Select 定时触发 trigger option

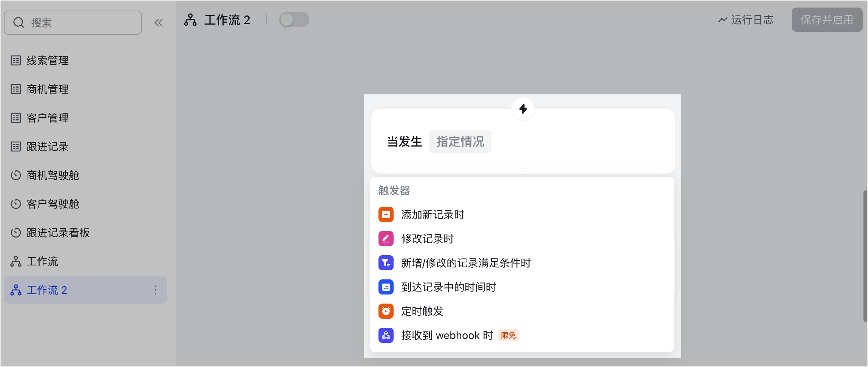coord(422,311)
